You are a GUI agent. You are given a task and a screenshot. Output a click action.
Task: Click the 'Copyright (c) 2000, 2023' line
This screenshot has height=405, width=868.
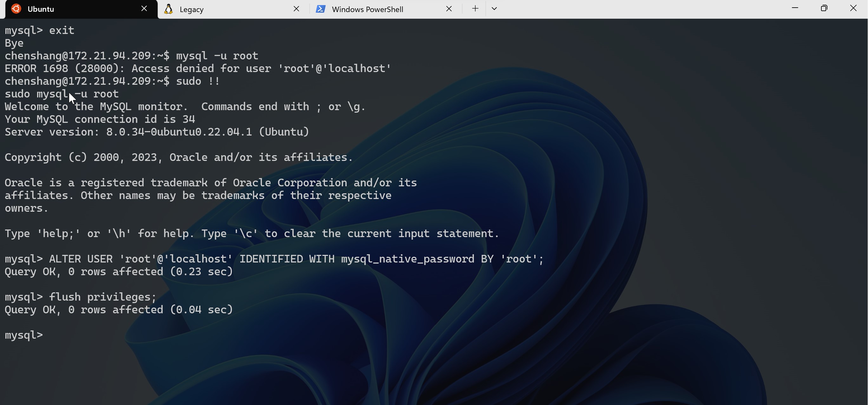tap(179, 157)
